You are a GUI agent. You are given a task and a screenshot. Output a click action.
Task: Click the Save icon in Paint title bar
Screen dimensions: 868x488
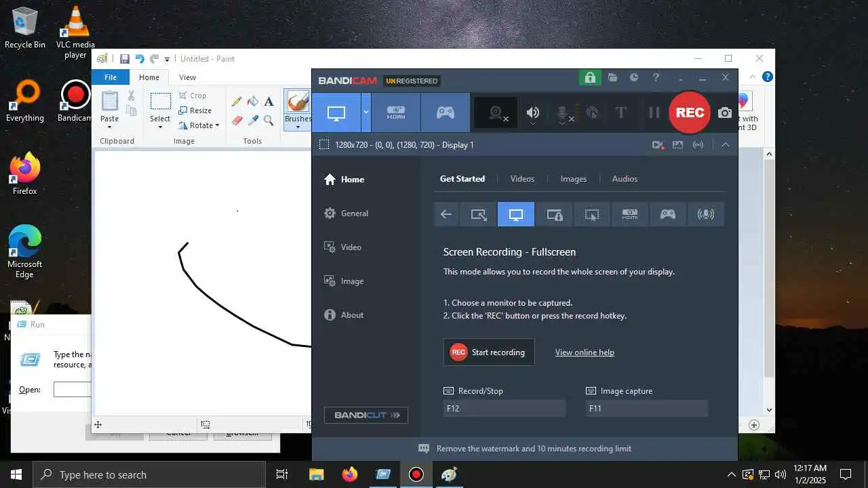125,59
